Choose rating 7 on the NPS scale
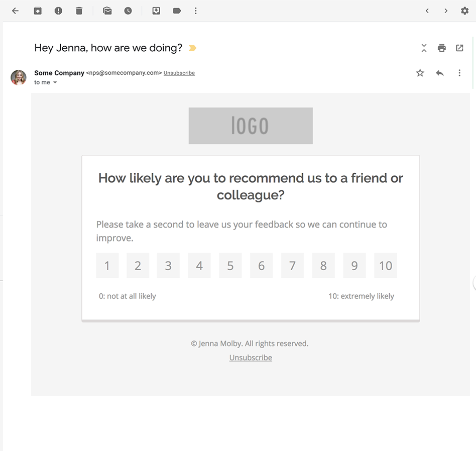 pos(292,266)
